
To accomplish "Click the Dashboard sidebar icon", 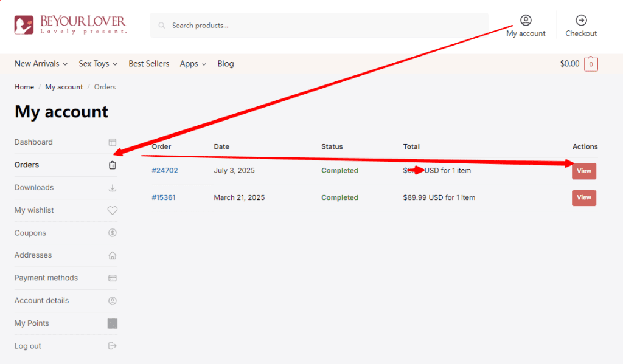I will pyautogui.click(x=112, y=142).
